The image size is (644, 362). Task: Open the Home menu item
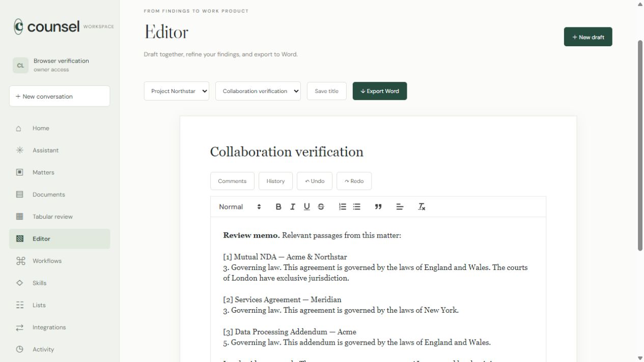(x=60, y=128)
